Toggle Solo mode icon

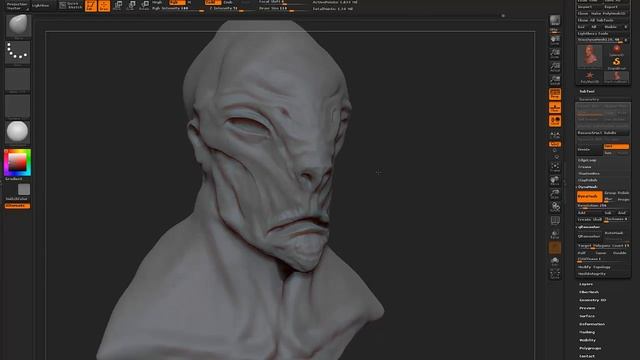pos(555,262)
